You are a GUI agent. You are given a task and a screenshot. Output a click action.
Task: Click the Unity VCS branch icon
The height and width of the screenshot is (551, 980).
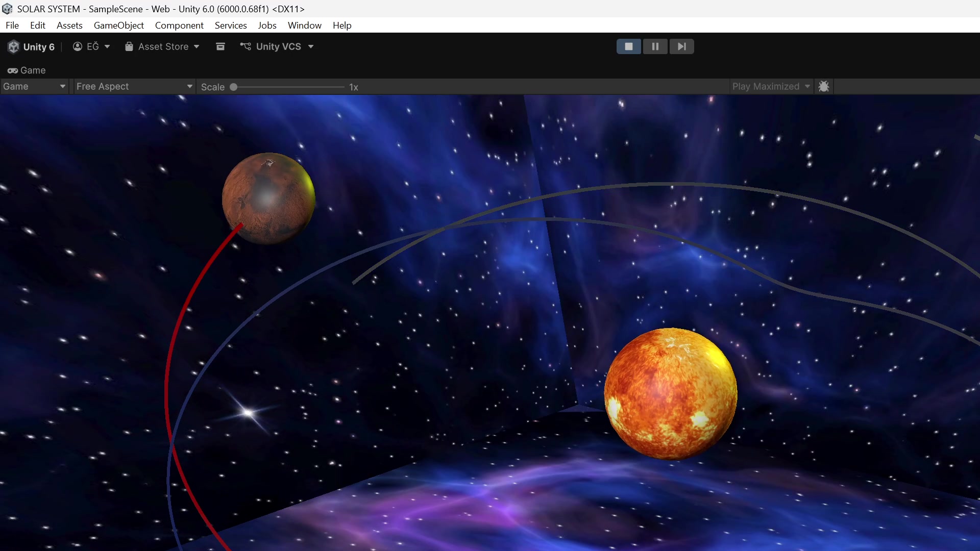pyautogui.click(x=246, y=46)
